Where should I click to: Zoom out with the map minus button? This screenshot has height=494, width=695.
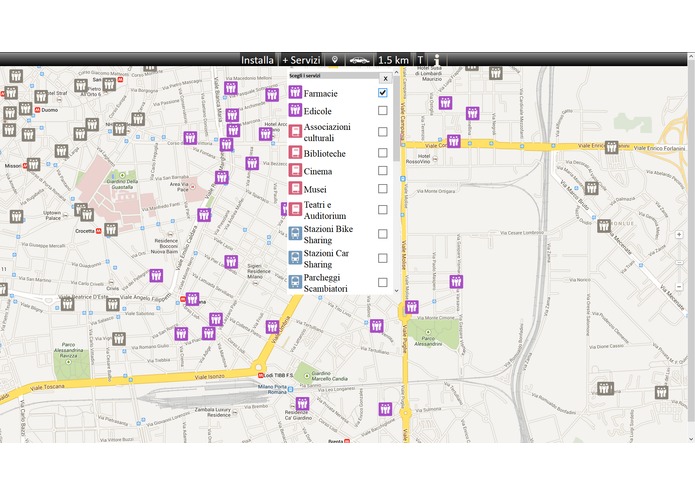tap(679, 286)
